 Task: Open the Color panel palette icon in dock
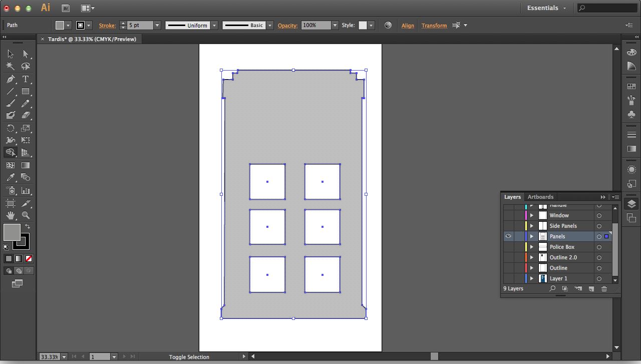(631, 52)
